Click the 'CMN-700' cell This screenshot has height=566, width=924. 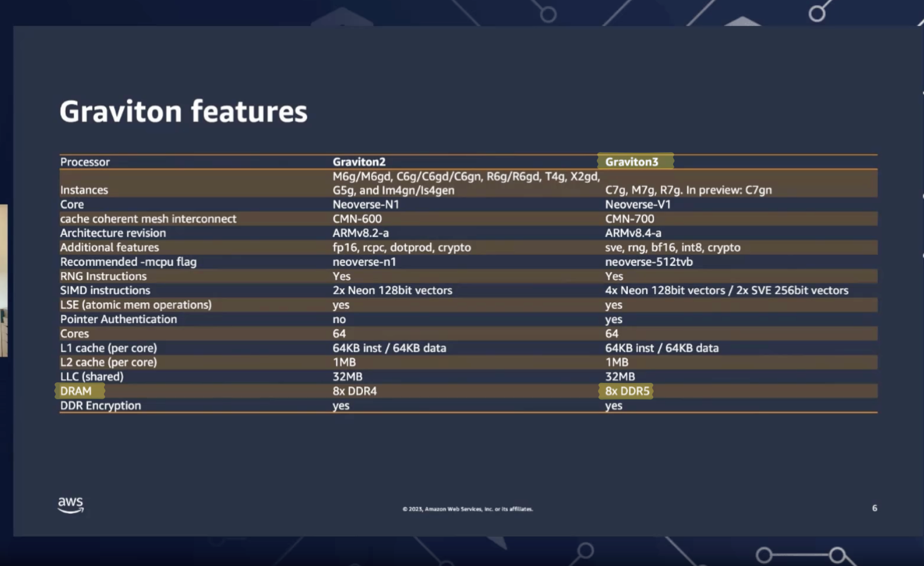pos(630,218)
